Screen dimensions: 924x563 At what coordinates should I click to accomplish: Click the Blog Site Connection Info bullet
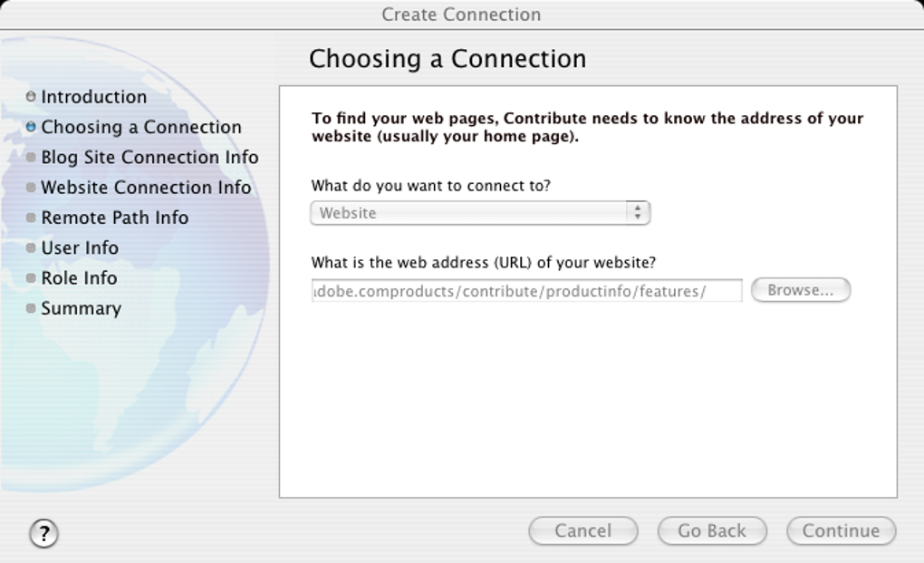tap(31, 158)
